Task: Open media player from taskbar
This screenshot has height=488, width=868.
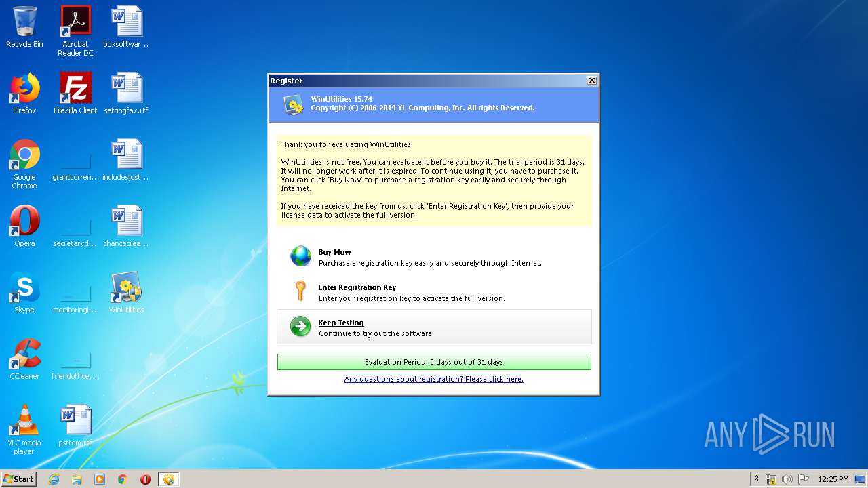Action: 100,479
